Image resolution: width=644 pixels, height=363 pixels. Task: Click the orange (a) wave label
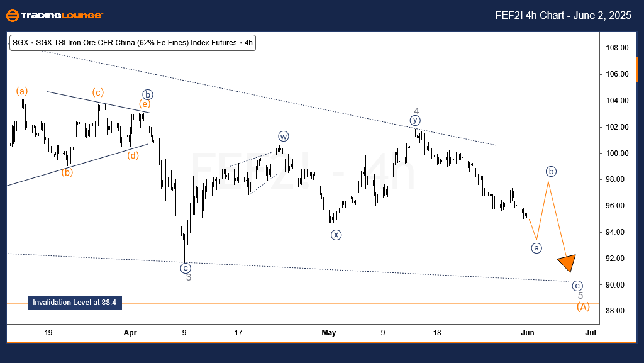click(22, 92)
